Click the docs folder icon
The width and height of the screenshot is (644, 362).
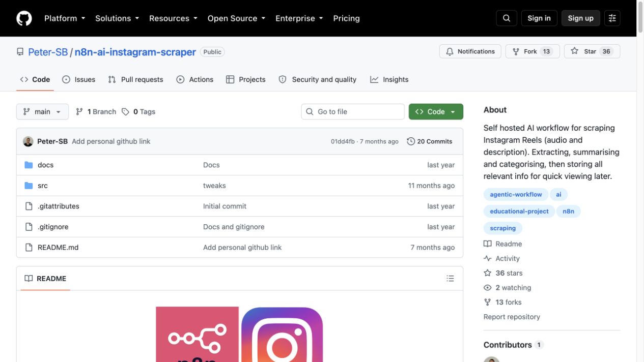[x=29, y=165]
